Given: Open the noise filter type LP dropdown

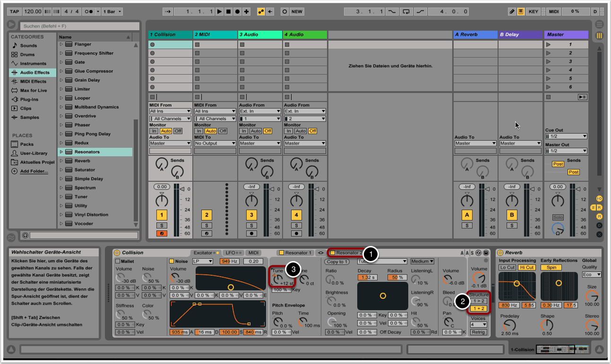Looking at the screenshot, I should tap(203, 261).
